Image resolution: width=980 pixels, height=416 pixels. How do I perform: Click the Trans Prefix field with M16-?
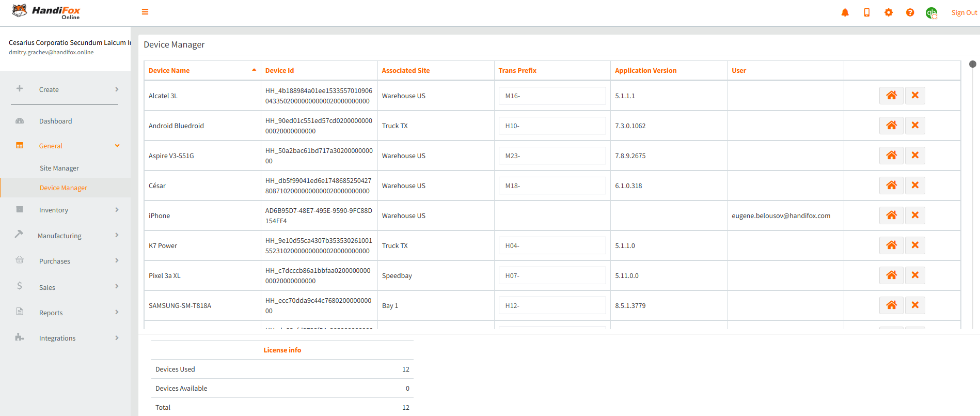[552, 96]
